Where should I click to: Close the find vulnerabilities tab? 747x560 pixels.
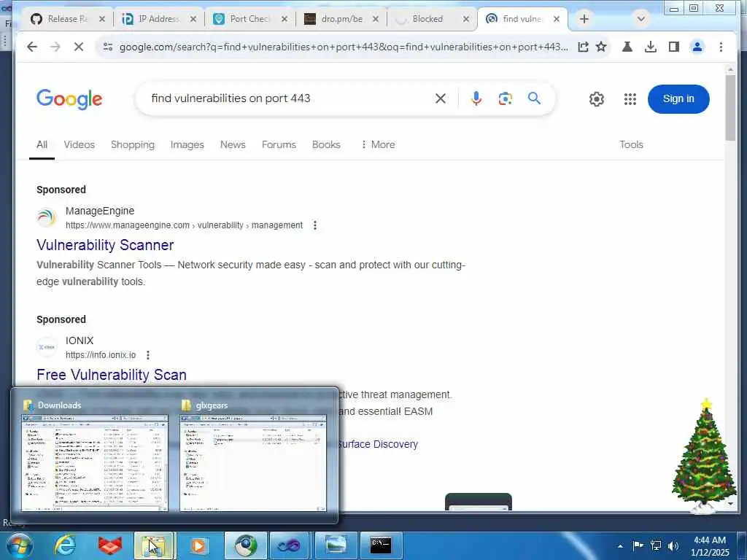(557, 19)
